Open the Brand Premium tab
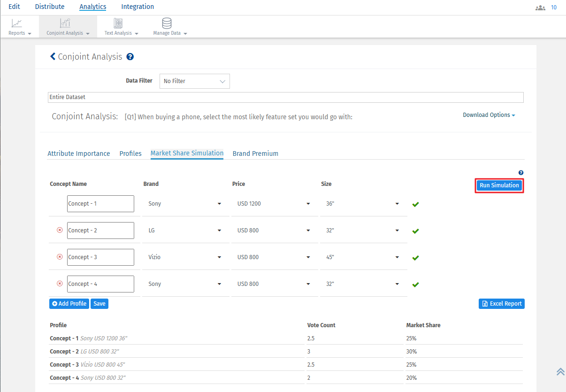The image size is (566, 392). [255, 154]
